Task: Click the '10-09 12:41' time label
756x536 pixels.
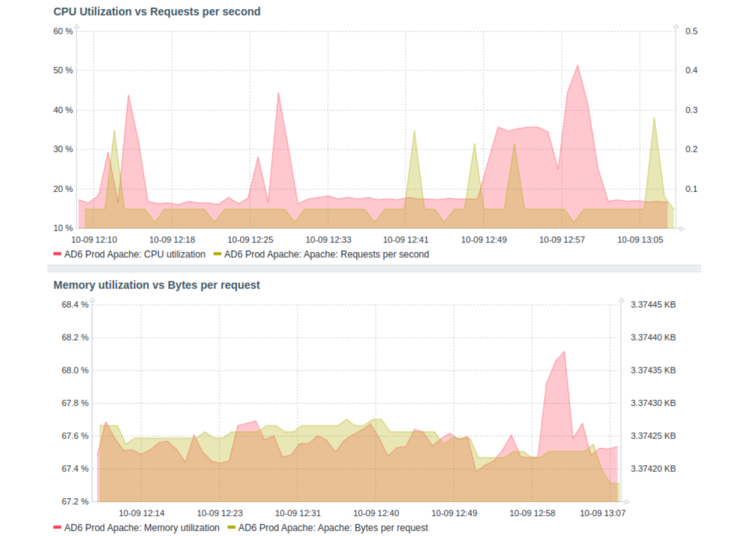Action: [x=406, y=240]
